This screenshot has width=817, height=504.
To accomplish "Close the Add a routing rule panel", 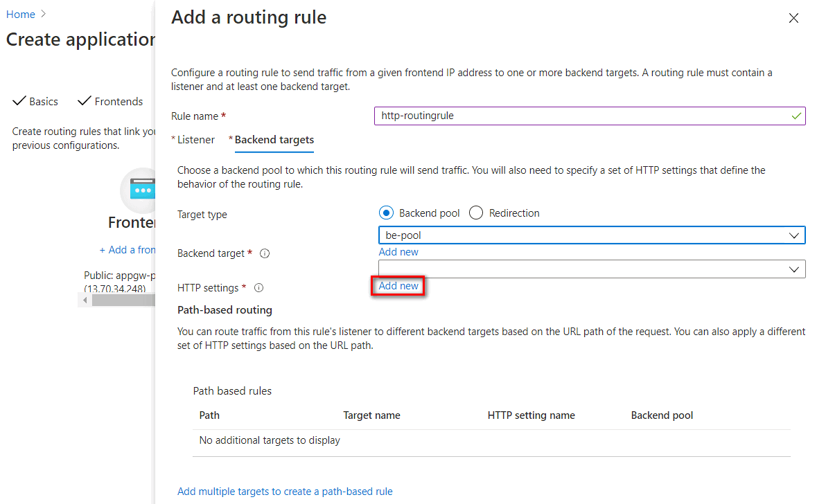I will click(793, 19).
